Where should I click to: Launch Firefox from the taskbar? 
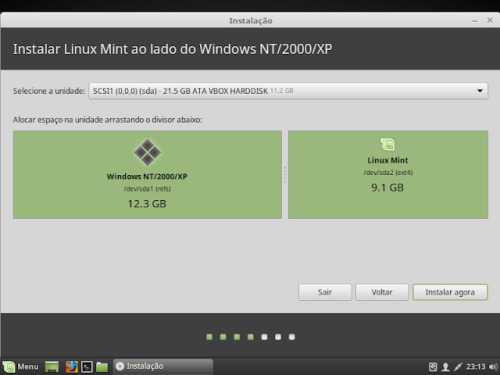tap(72, 367)
